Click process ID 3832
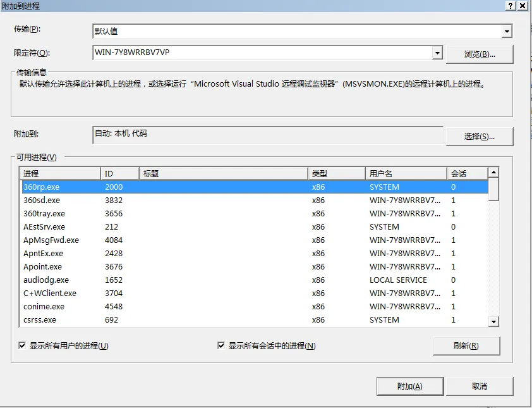The width and height of the screenshot is (532, 408). pos(114,200)
